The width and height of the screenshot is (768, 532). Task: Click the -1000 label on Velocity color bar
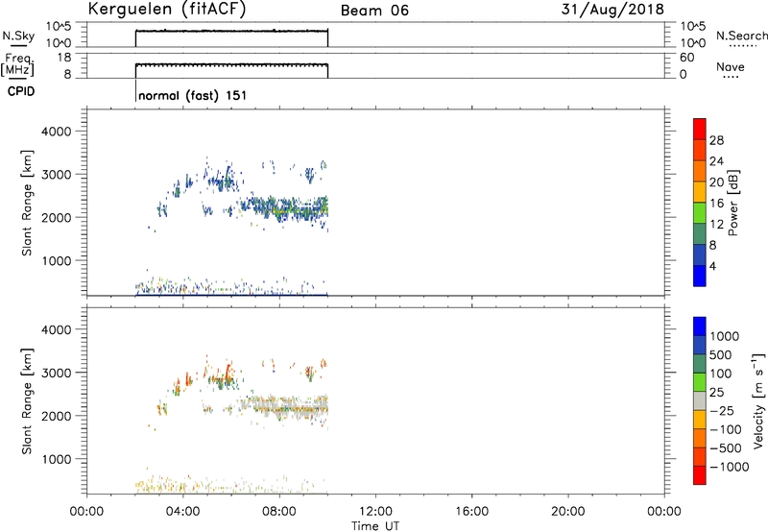(729, 467)
